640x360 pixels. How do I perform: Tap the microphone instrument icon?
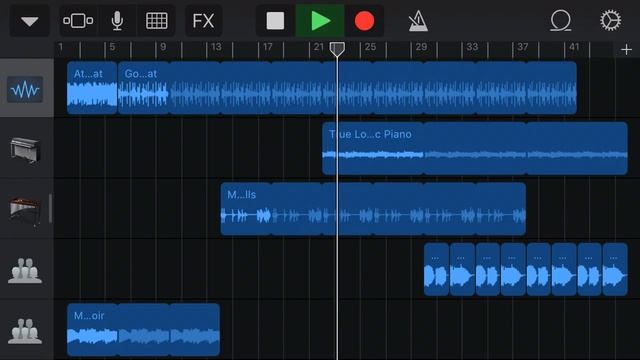point(117,21)
